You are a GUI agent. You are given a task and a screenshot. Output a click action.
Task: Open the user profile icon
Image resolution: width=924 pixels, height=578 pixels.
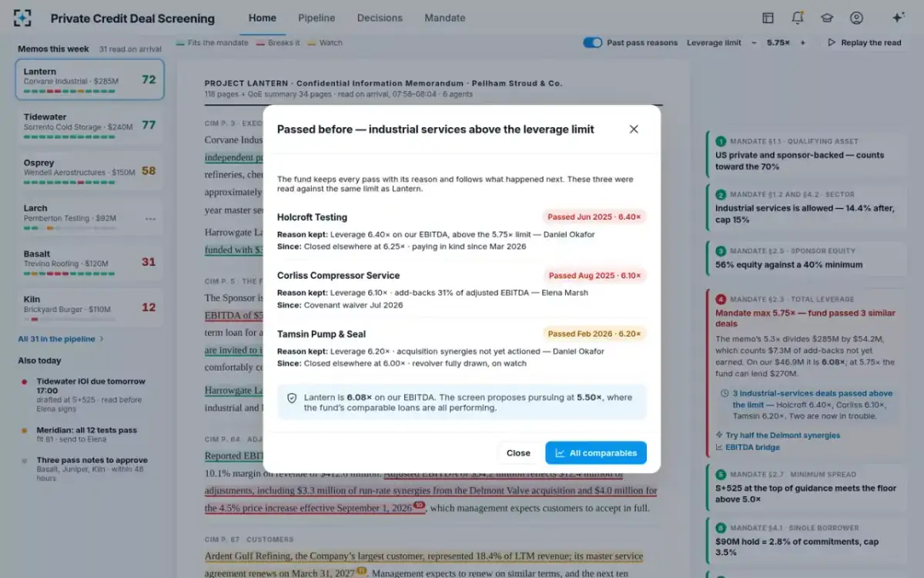point(856,18)
